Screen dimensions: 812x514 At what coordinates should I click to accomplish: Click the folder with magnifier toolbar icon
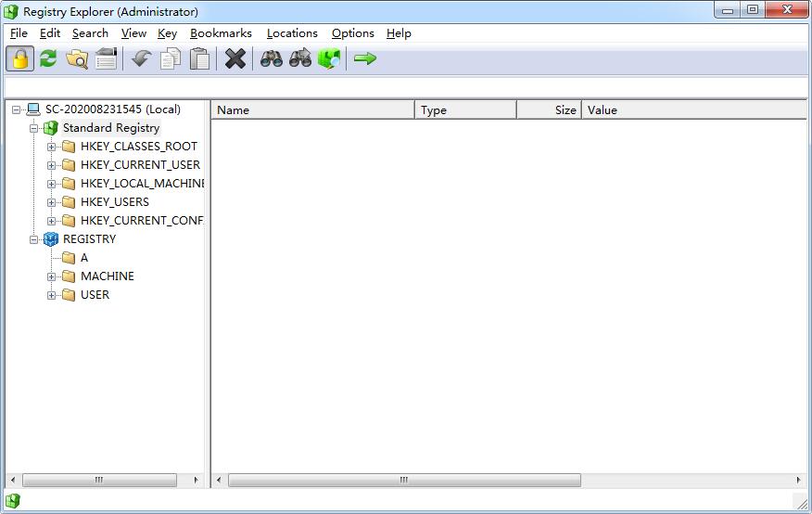[77, 58]
